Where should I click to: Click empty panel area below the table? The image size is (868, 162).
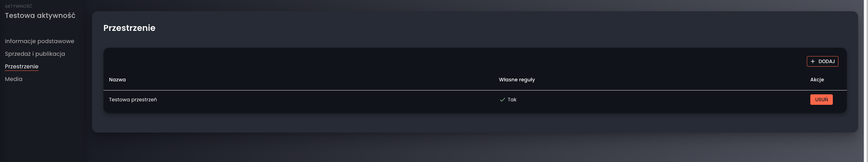point(475,122)
